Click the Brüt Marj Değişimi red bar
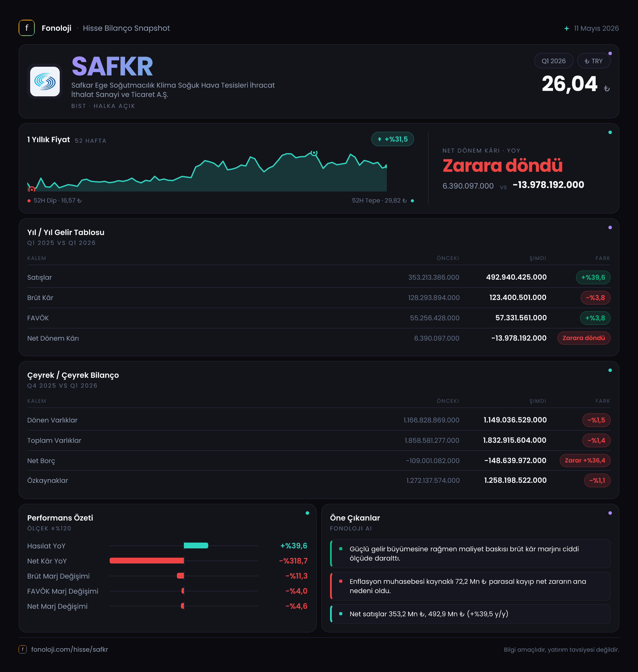 click(180, 576)
